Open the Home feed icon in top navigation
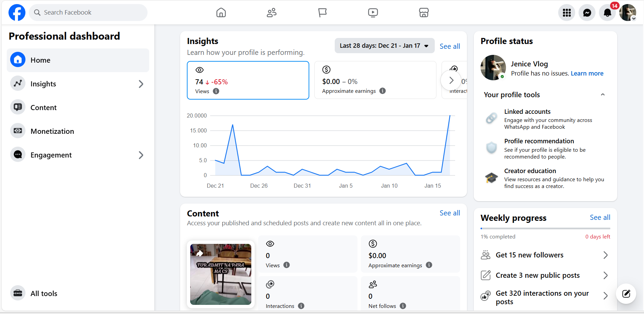 (221, 13)
